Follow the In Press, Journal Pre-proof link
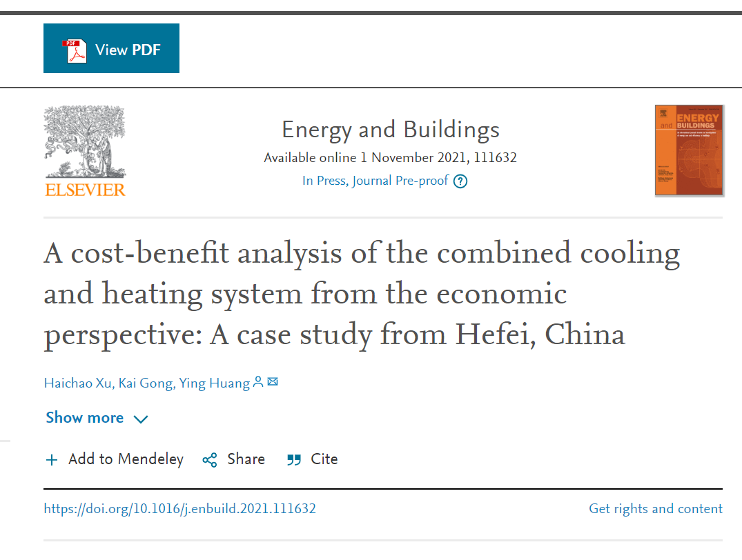Screen dimensions: 742x560 (375, 181)
